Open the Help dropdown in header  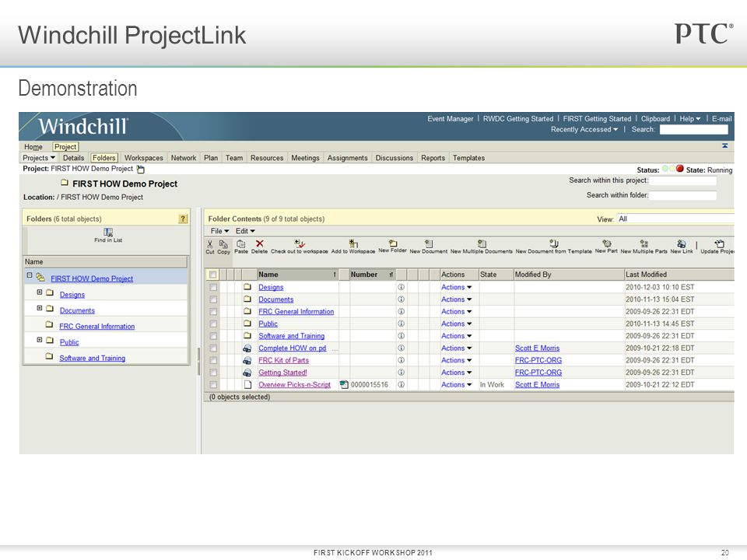pos(689,118)
